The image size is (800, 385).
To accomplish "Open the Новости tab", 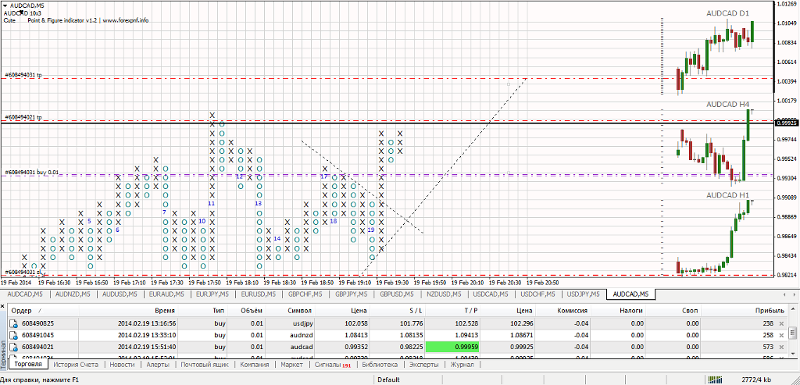I will [x=122, y=365].
